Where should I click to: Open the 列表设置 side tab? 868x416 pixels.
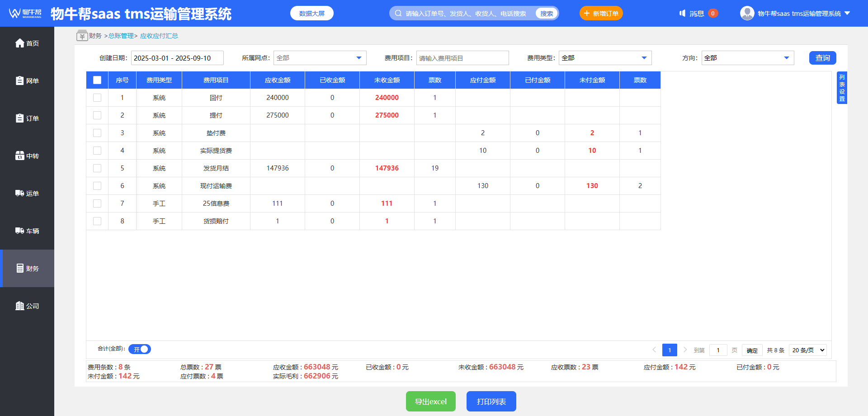click(842, 88)
